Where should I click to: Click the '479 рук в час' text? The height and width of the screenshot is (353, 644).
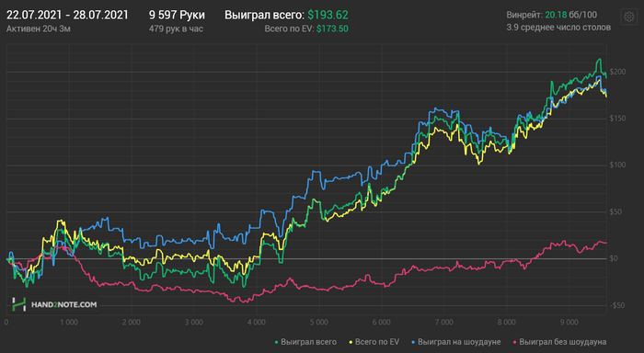coord(176,28)
